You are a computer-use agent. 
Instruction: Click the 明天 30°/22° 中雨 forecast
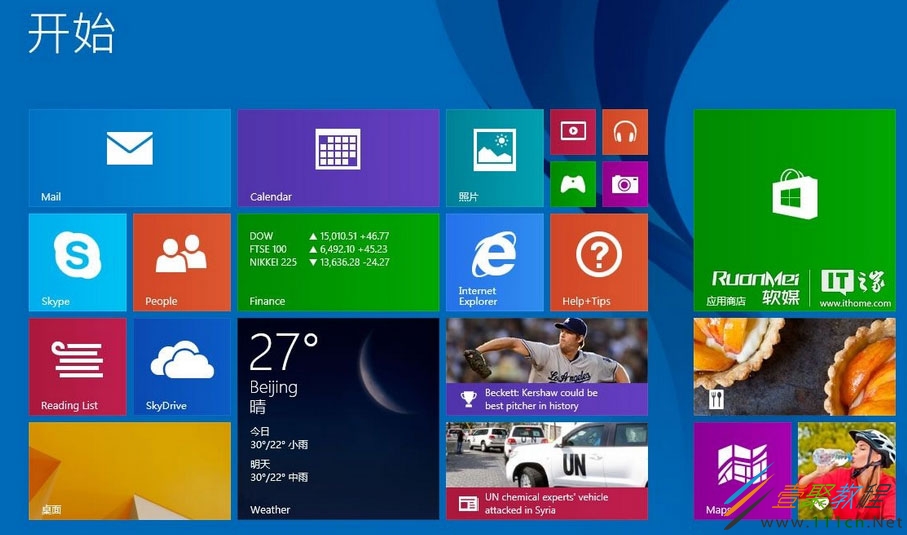[x=279, y=471]
